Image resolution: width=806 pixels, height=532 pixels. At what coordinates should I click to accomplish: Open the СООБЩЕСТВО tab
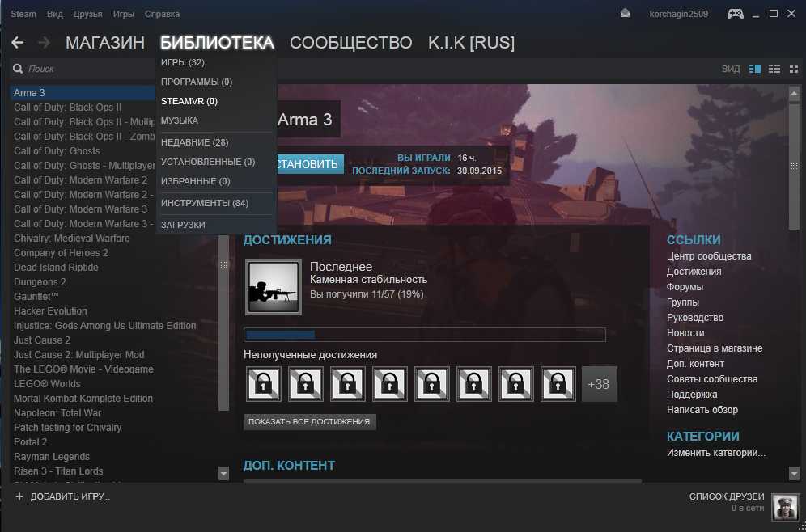tap(350, 43)
